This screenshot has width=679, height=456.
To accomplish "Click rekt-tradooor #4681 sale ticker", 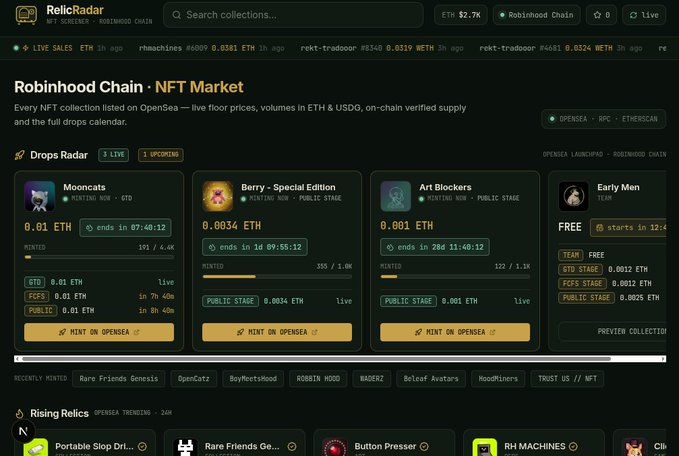I will [561, 48].
